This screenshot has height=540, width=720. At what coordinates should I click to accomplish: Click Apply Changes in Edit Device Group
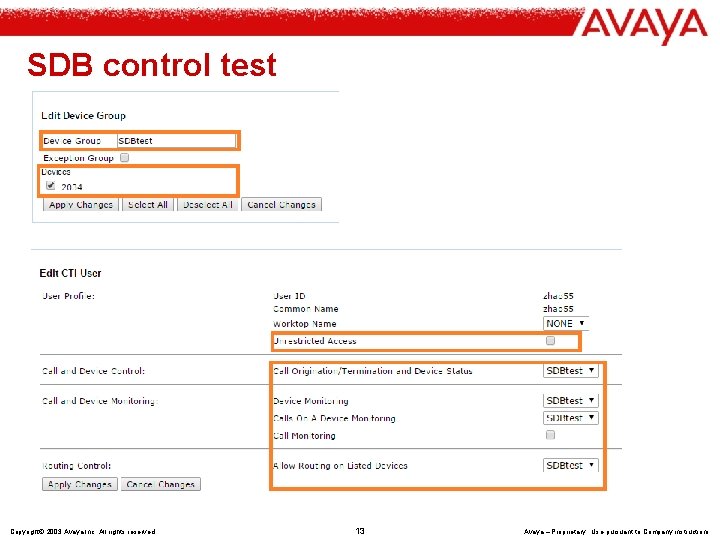point(81,205)
